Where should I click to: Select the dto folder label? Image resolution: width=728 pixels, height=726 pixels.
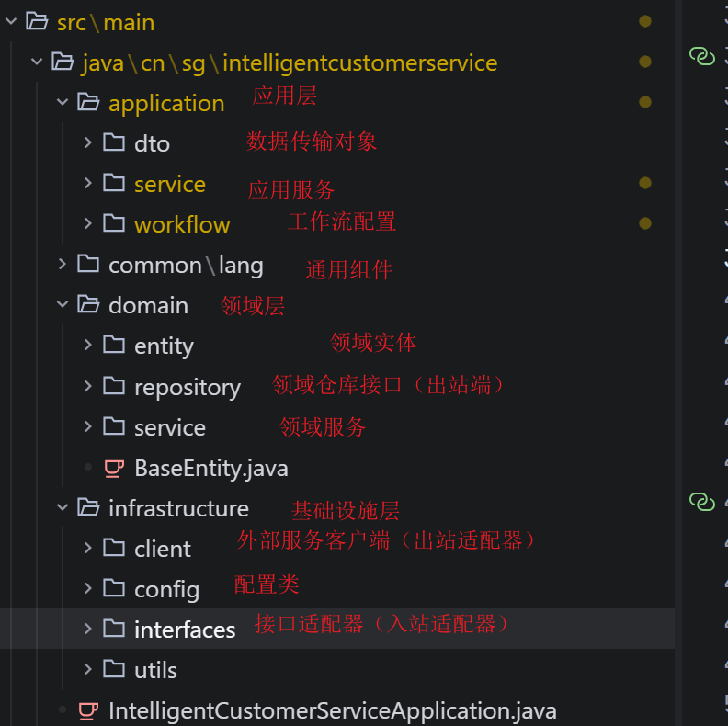(x=152, y=143)
